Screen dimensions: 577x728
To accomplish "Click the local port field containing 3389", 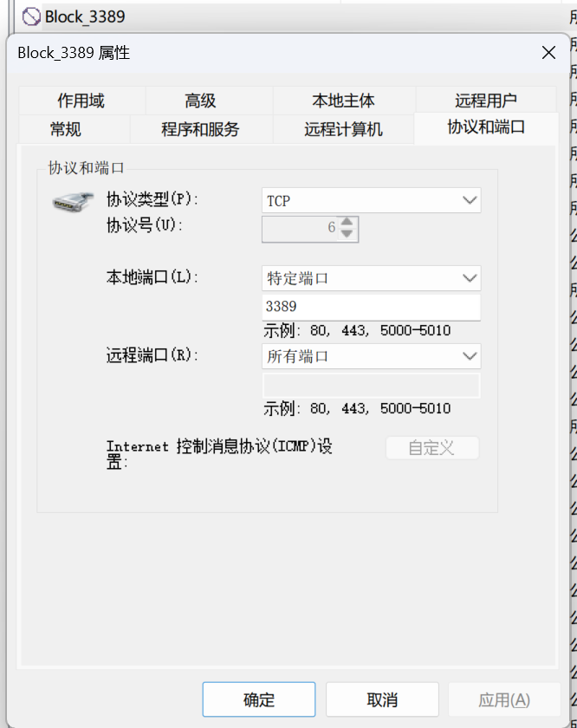I will pyautogui.click(x=371, y=307).
